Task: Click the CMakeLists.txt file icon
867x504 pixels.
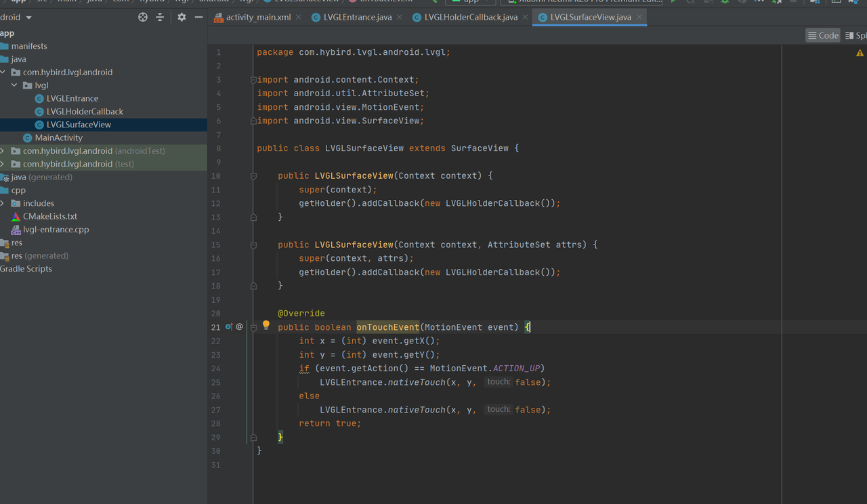Action: point(16,216)
